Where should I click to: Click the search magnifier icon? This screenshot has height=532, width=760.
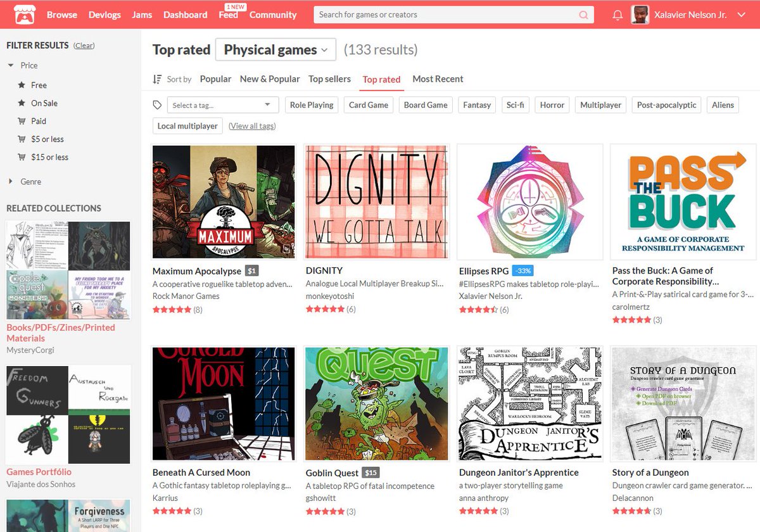(x=583, y=15)
